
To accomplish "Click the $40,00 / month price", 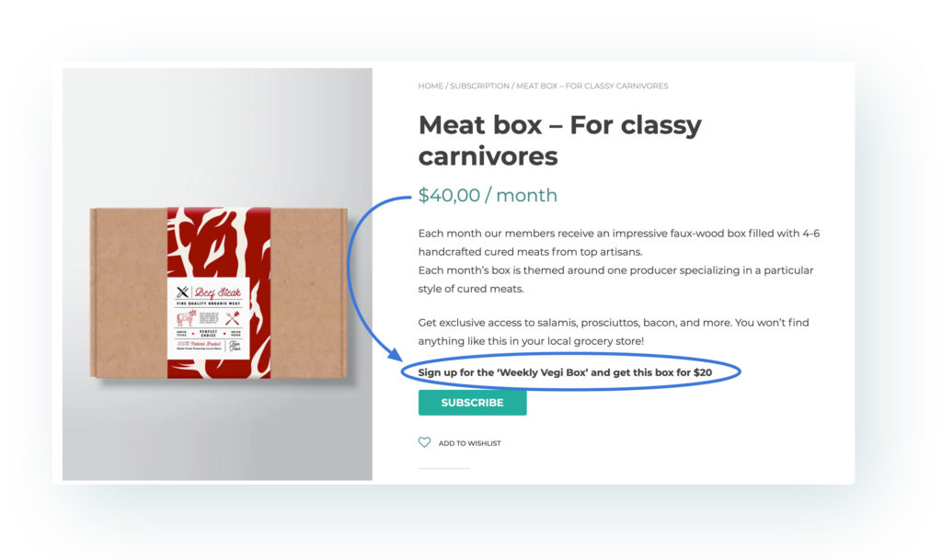I will tap(488, 195).
